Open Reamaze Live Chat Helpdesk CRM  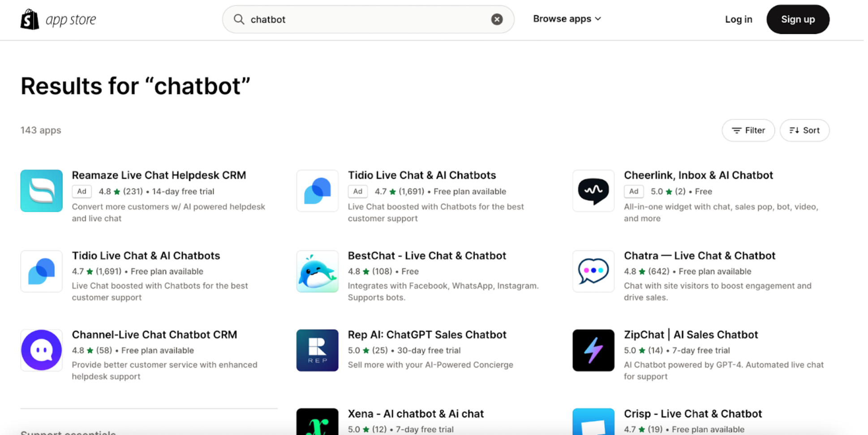click(x=159, y=175)
